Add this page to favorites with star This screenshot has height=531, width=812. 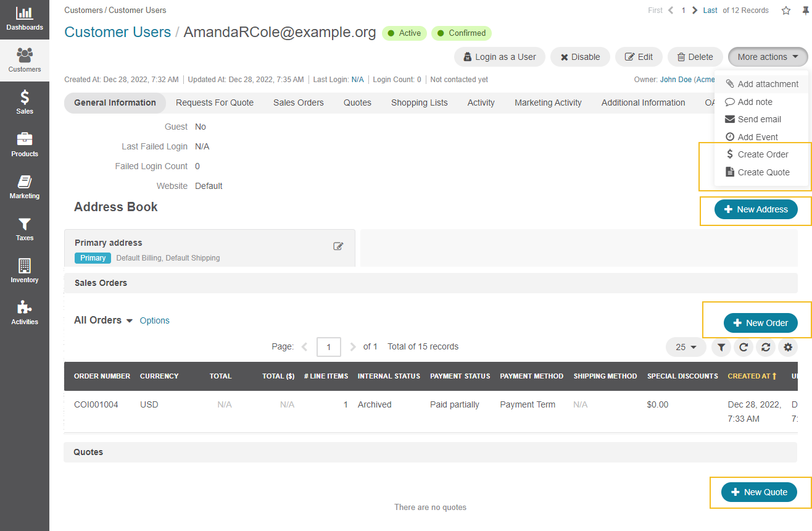coord(786,10)
